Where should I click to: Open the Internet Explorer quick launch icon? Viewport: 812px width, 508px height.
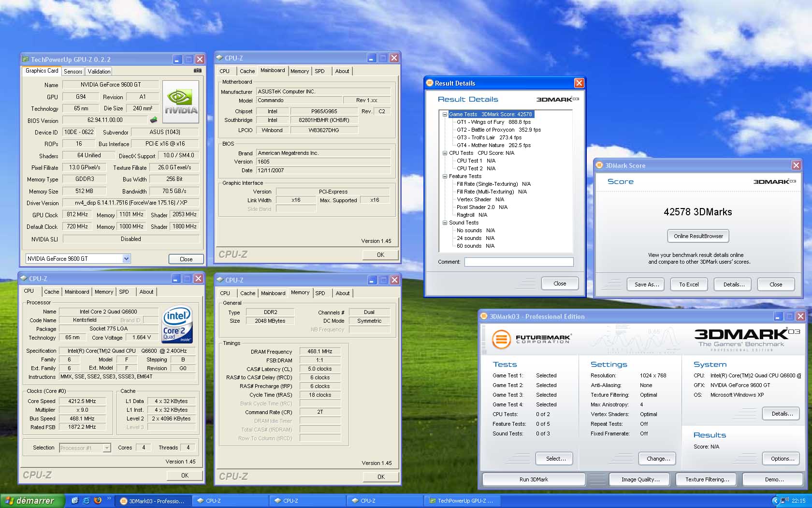point(86,501)
